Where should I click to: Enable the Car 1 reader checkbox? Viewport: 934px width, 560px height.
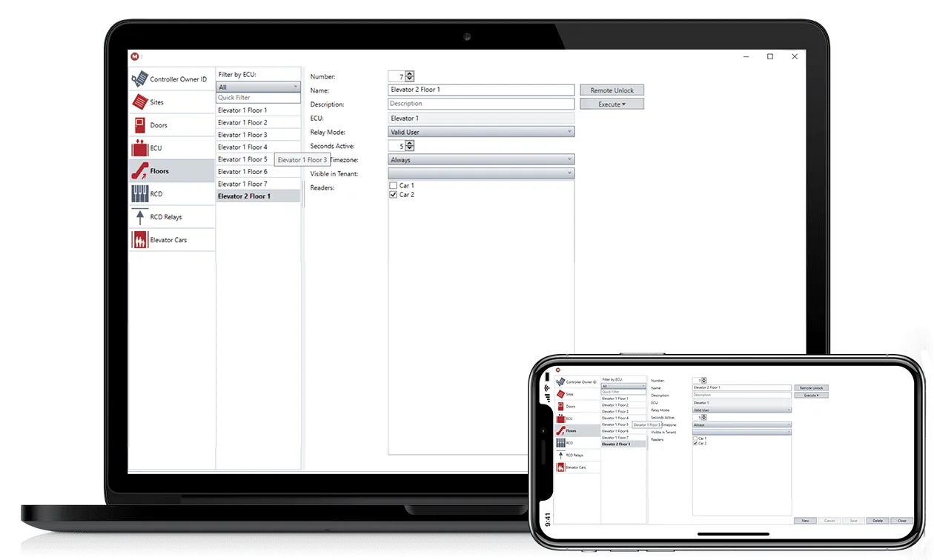point(394,185)
